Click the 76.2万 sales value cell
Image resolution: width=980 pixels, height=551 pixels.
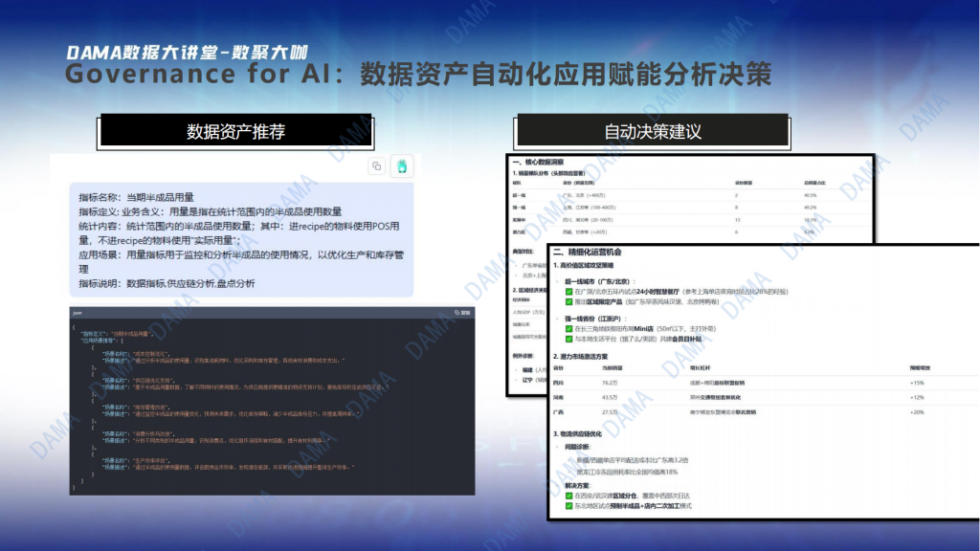610,383
